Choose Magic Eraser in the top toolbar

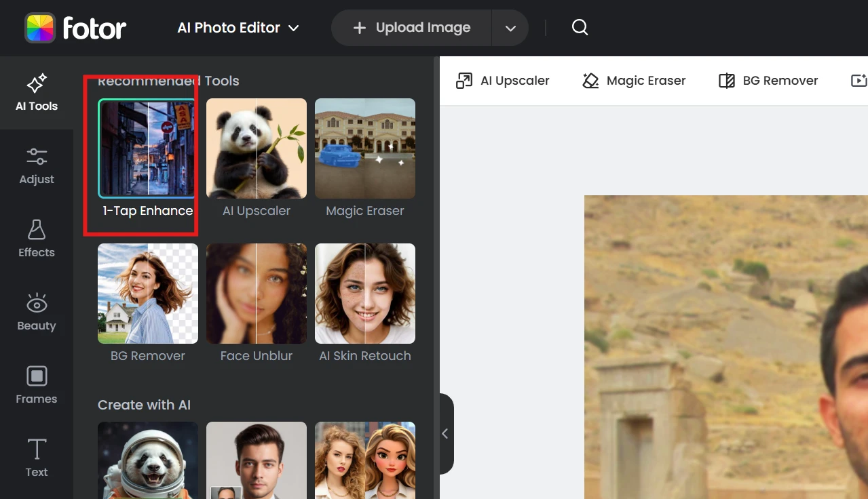(634, 81)
